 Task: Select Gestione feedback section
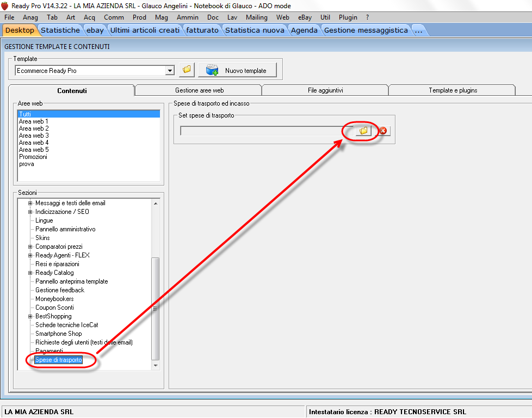pyautogui.click(x=60, y=290)
